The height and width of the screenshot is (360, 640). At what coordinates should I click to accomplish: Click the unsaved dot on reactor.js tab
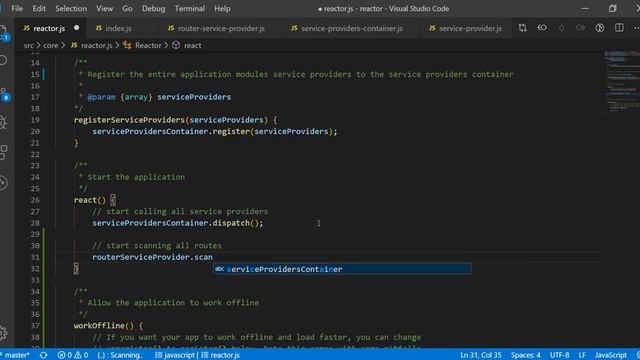click(x=76, y=28)
